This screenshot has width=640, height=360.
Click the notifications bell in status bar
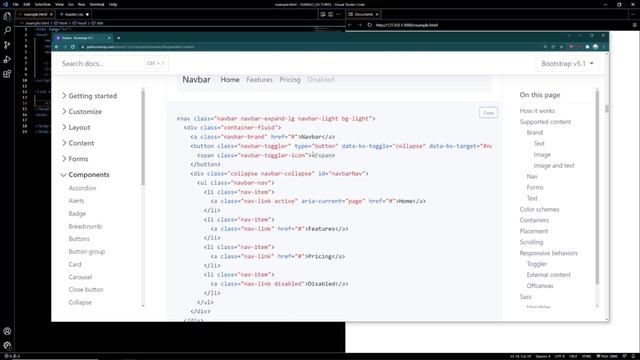pyautogui.click(x=634, y=356)
